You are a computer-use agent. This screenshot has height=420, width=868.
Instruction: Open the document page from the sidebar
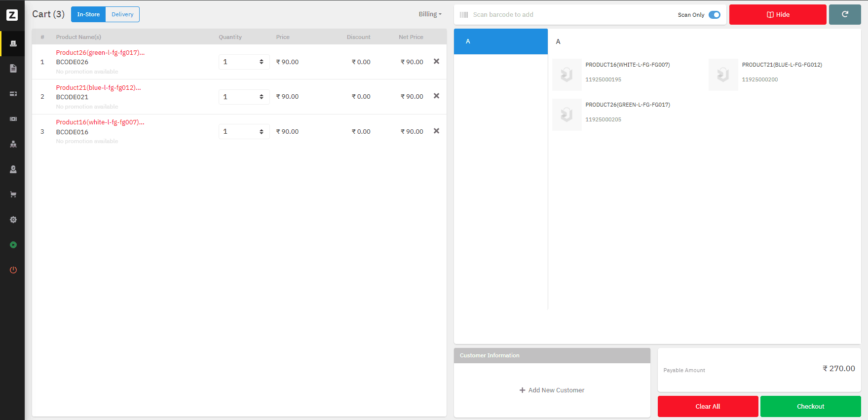coord(13,69)
